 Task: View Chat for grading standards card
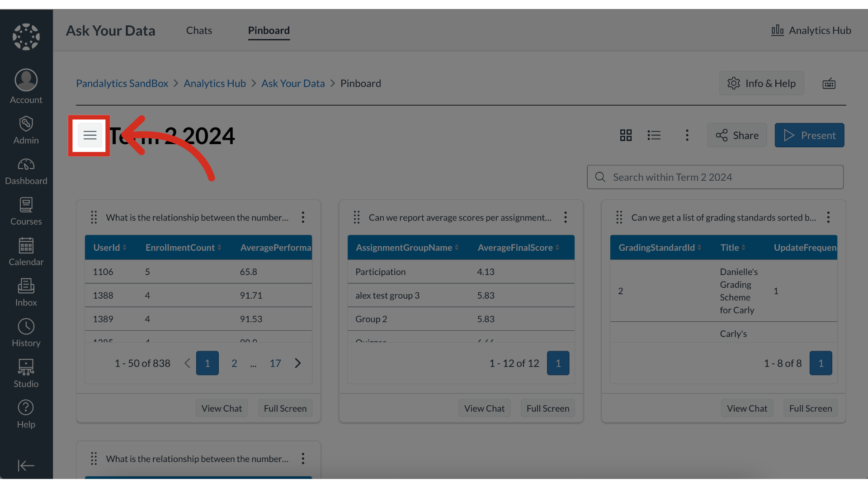click(x=747, y=408)
